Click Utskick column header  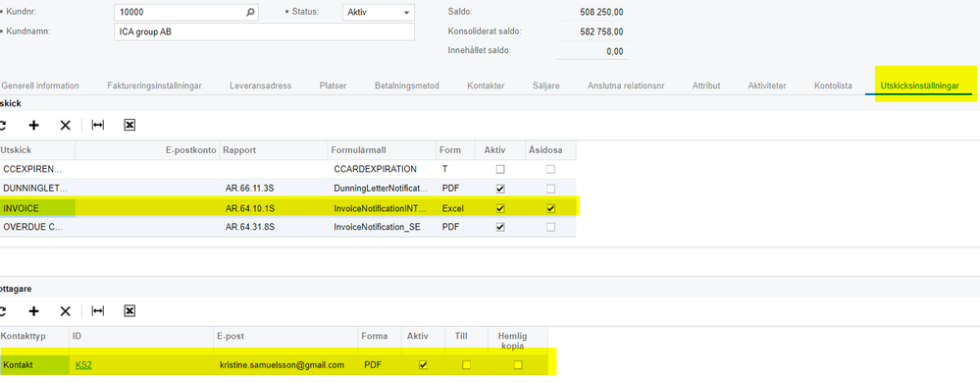tap(37, 150)
